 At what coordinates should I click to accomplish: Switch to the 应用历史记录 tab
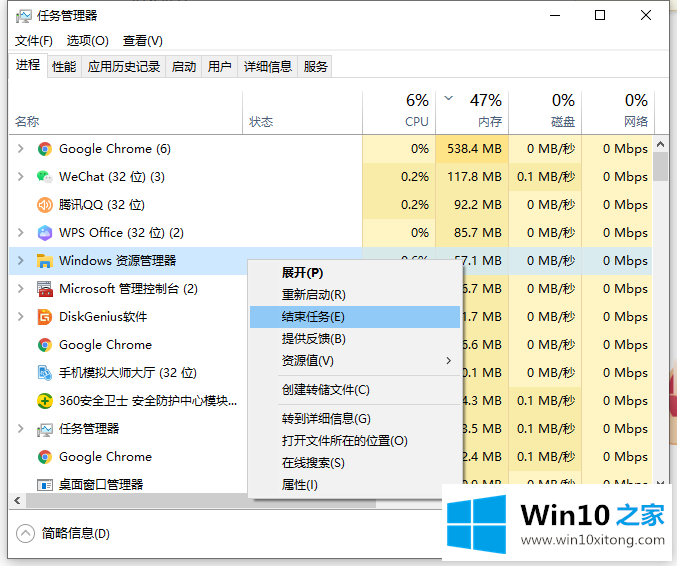(124, 67)
